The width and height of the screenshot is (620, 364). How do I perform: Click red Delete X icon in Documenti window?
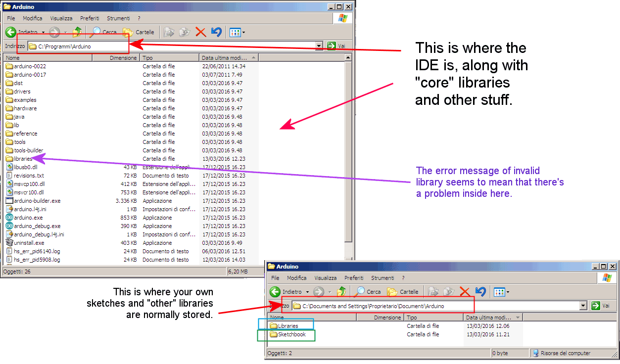465,292
